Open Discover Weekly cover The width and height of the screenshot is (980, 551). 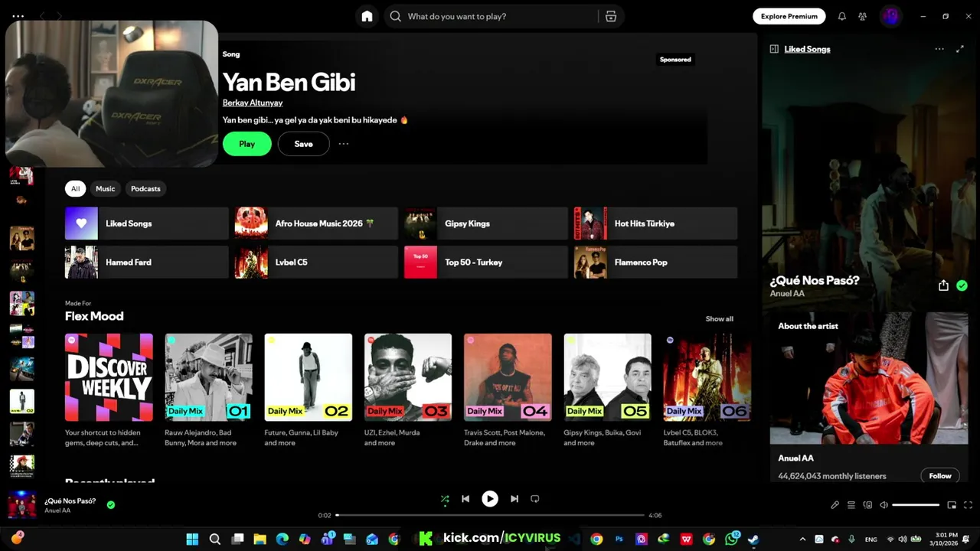point(109,377)
